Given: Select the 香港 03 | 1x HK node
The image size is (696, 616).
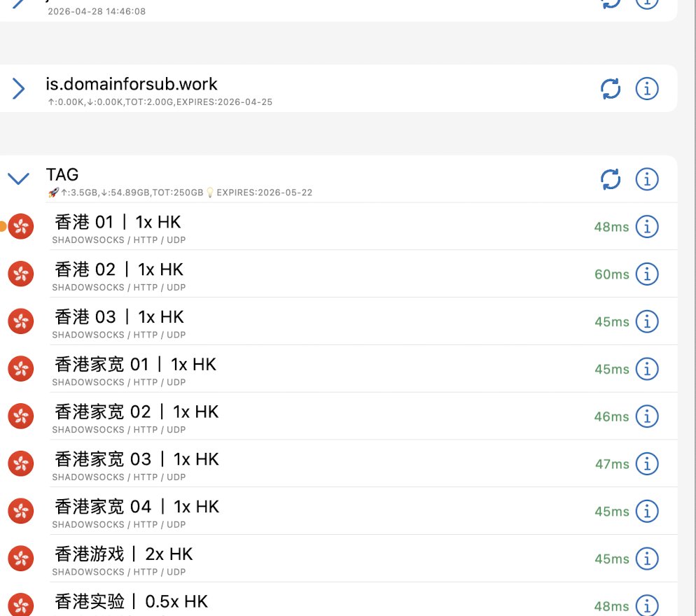Looking at the screenshot, I should pyautogui.click(x=339, y=321).
